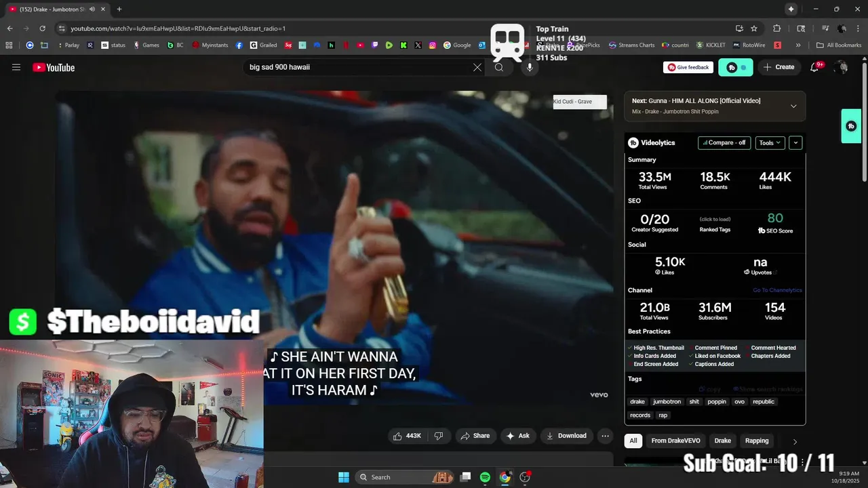Download the video
The height and width of the screenshot is (488, 868).
click(x=566, y=436)
